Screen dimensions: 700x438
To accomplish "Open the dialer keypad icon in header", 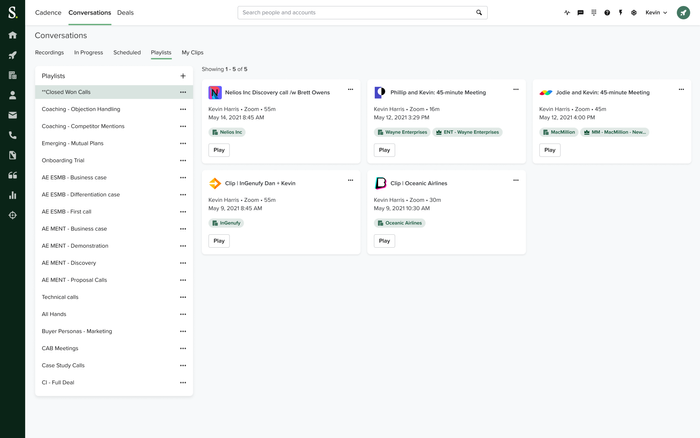I will (x=594, y=13).
